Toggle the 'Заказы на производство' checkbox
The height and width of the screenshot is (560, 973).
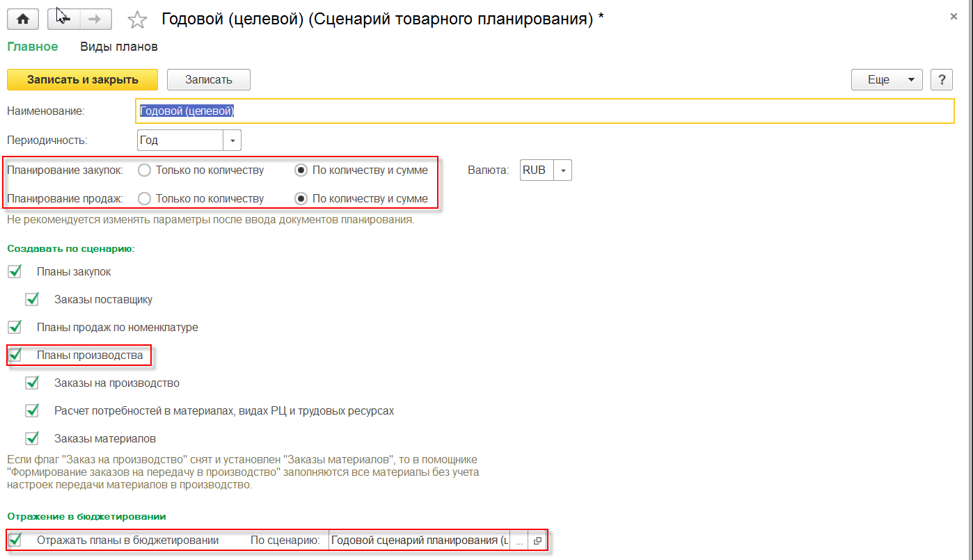coord(31,383)
